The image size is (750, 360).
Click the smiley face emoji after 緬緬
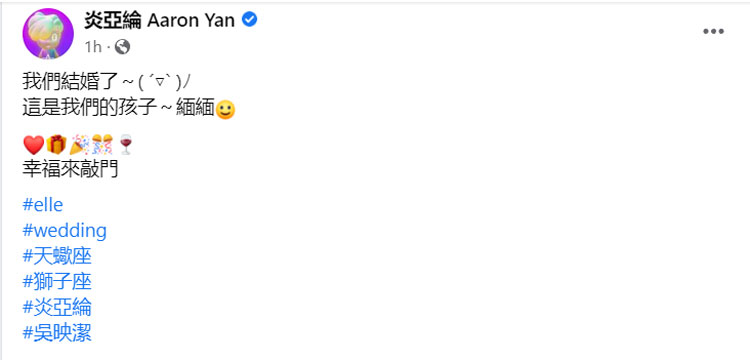click(x=226, y=110)
